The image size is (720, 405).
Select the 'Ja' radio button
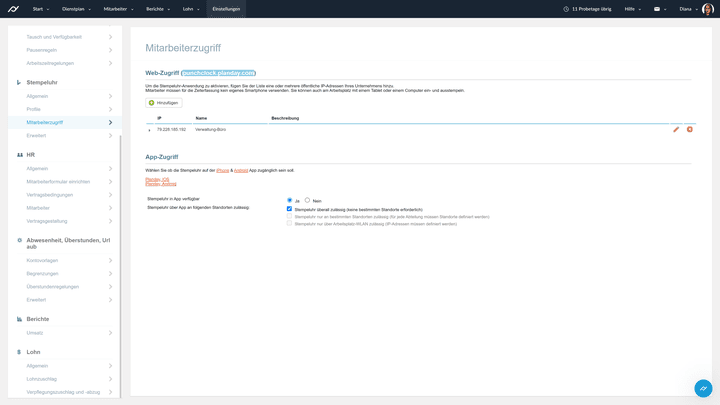(x=290, y=200)
